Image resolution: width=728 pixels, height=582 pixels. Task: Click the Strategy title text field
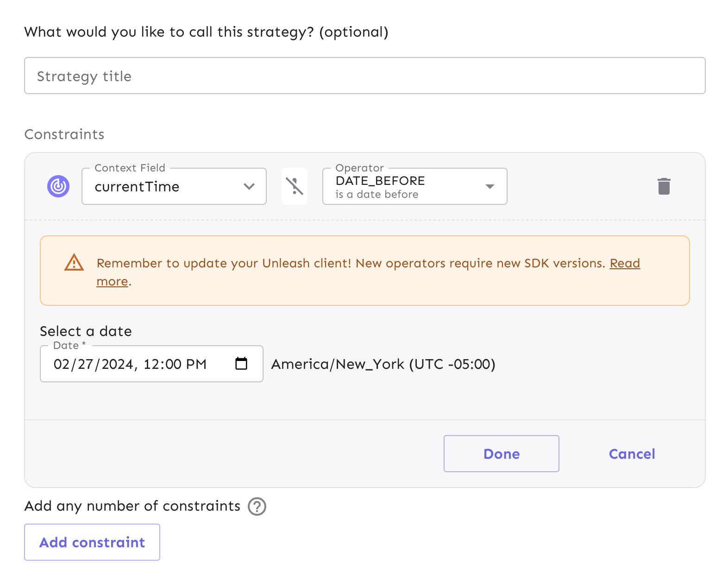tap(364, 76)
